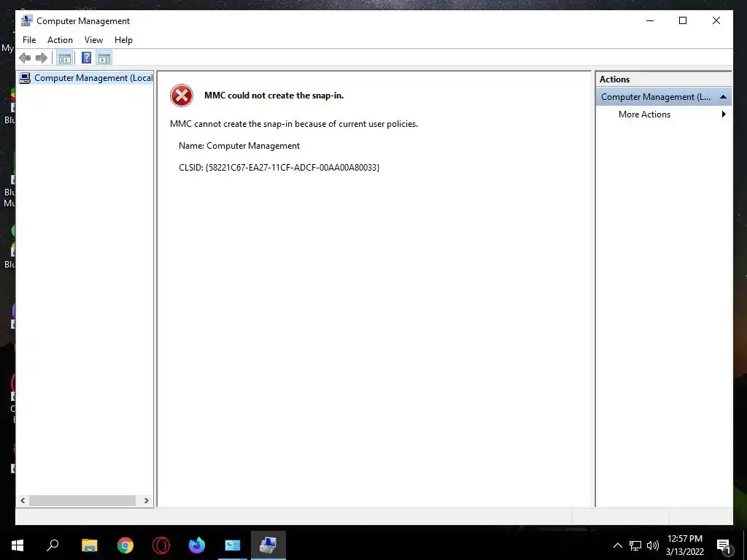Click the tree pane scroll left arrow
747x560 pixels.
(x=23, y=500)
